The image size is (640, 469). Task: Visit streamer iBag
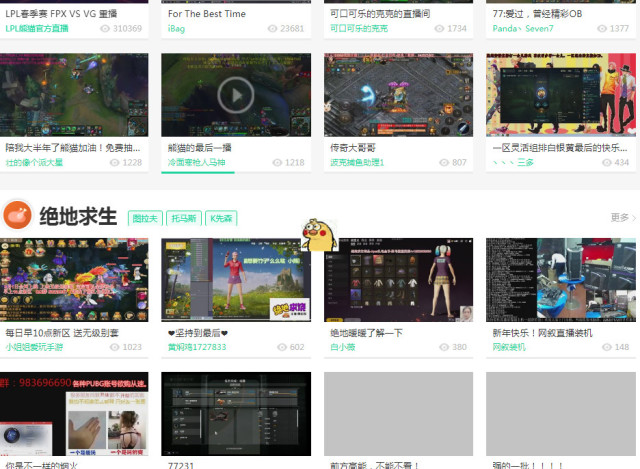(176, 29)
